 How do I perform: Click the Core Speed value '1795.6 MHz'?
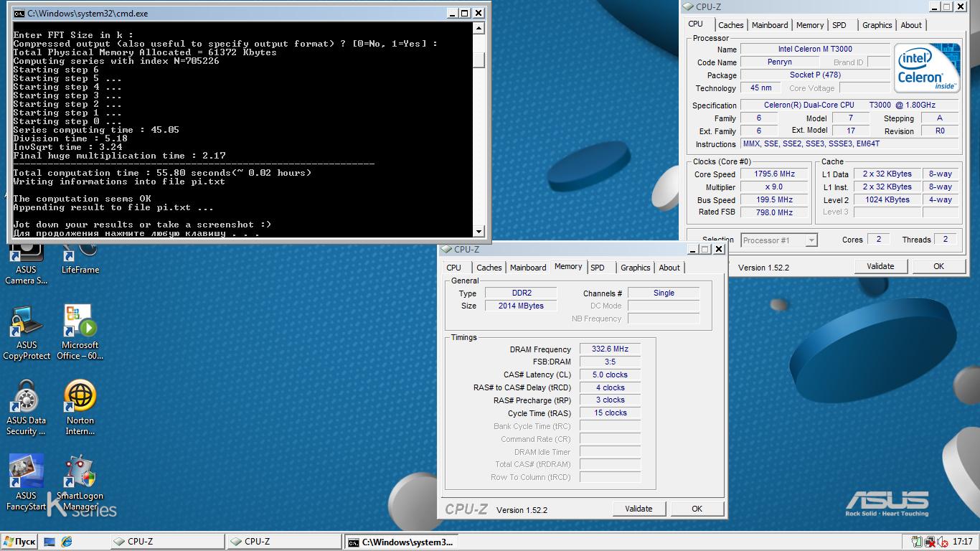click(x=775, y=174)
